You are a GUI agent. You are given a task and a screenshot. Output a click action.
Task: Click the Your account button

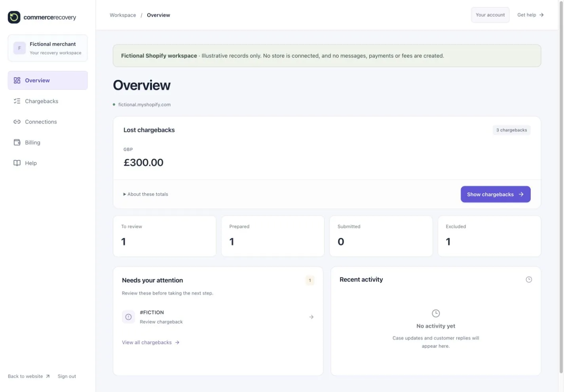(490, 15)
